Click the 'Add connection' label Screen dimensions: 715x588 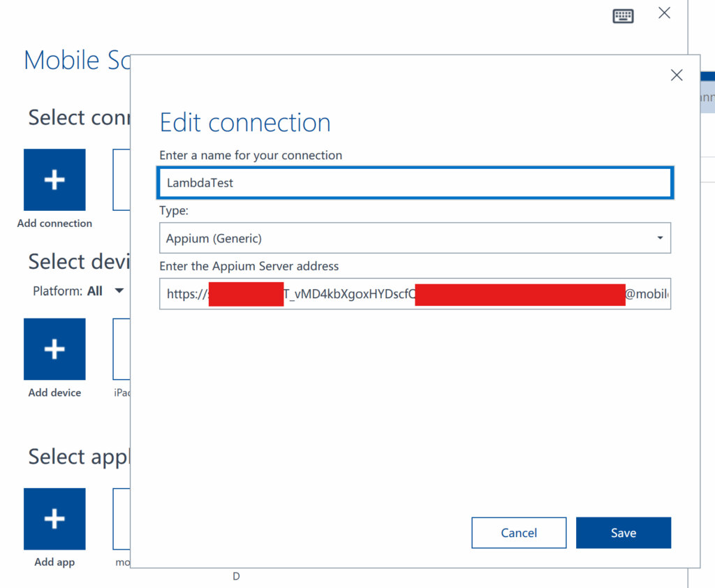coord(54,223)
